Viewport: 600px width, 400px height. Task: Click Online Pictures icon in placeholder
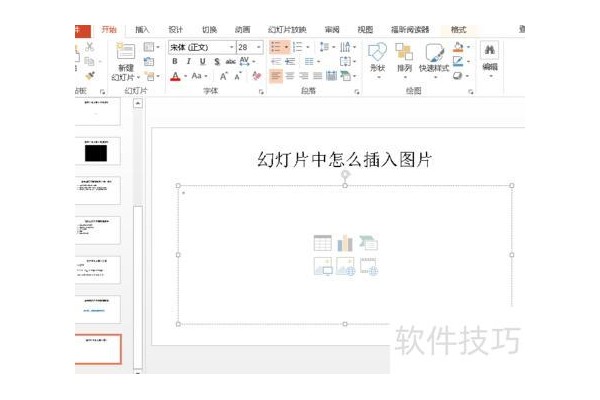coord(346,266)
